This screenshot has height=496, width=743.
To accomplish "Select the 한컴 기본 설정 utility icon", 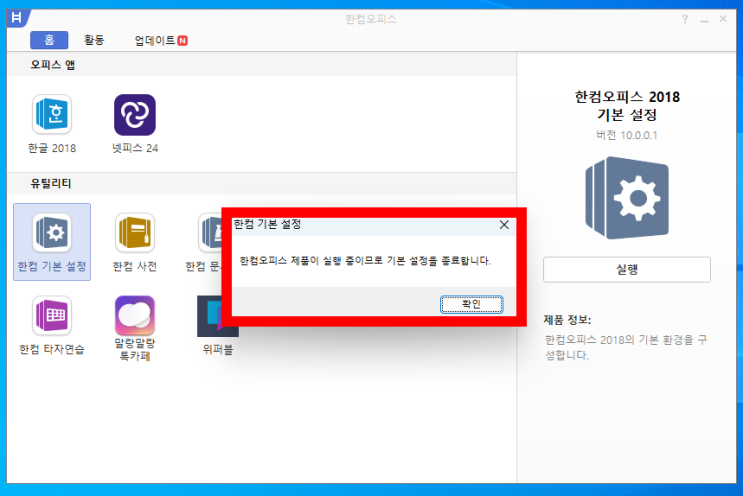I will point(52,232).
